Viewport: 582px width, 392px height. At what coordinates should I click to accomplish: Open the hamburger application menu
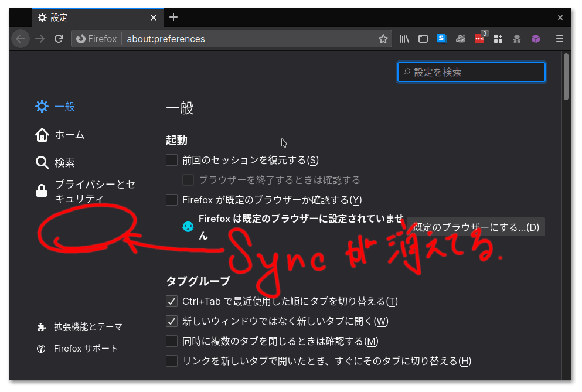tap(559, 39)
